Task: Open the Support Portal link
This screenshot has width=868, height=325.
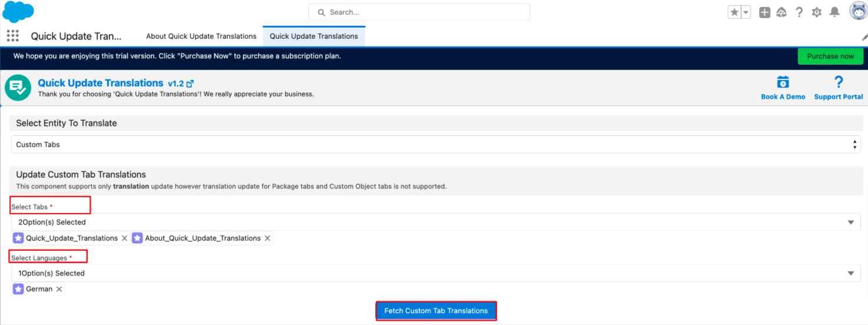Action: click(839, 97)
